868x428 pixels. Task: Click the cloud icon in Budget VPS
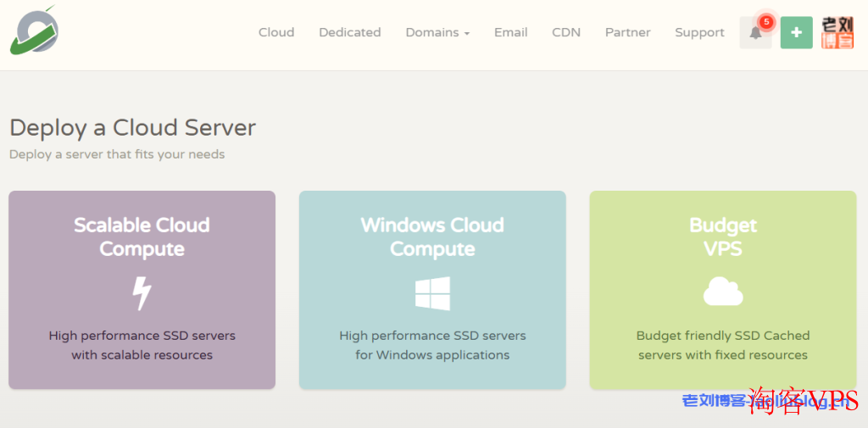pyautogui.click(x=723, y=292)
